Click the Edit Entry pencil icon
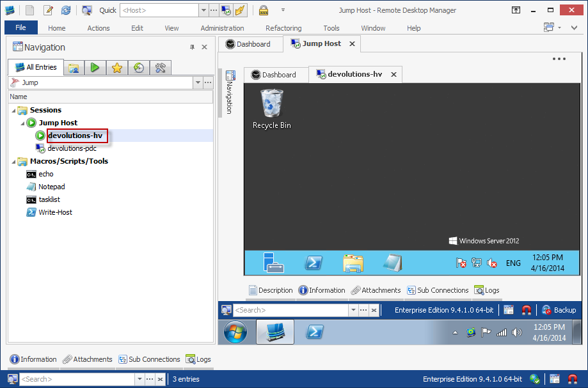The height and width of the screenshot is (388, 588). (48, 10)
